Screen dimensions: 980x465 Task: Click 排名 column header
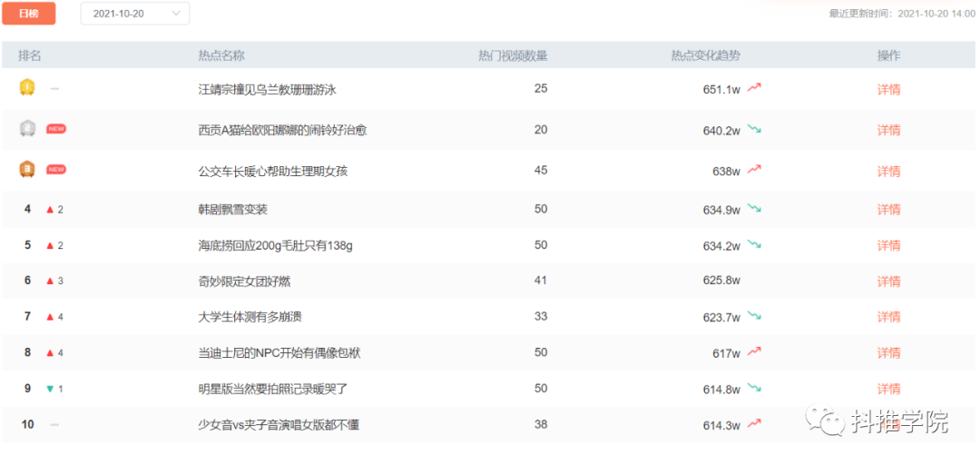29,55
